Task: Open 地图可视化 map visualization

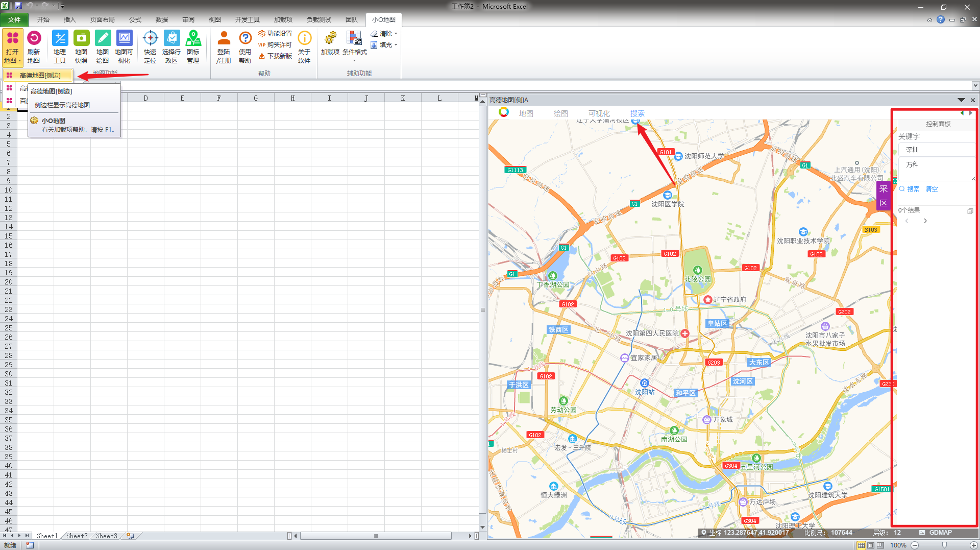Action: pos(124,47)
